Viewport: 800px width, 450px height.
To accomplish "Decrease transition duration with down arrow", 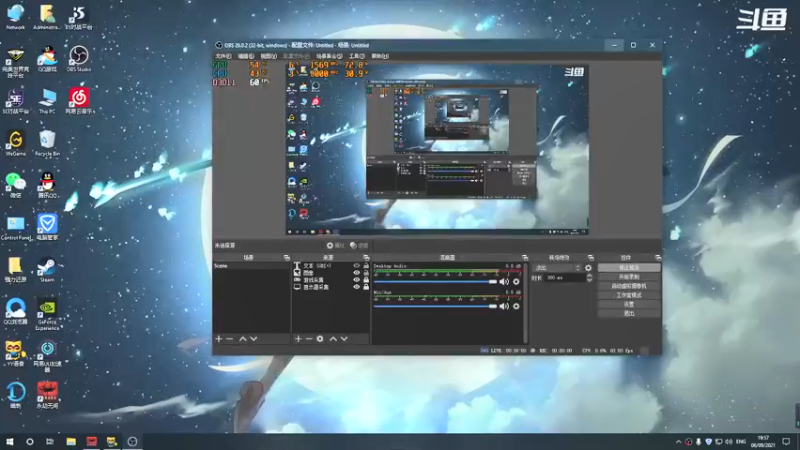I will (590, 280).
